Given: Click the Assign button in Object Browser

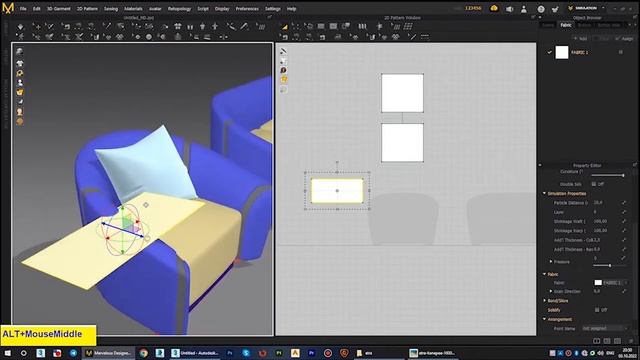Looking at the screenshot, I should point(624,38).
